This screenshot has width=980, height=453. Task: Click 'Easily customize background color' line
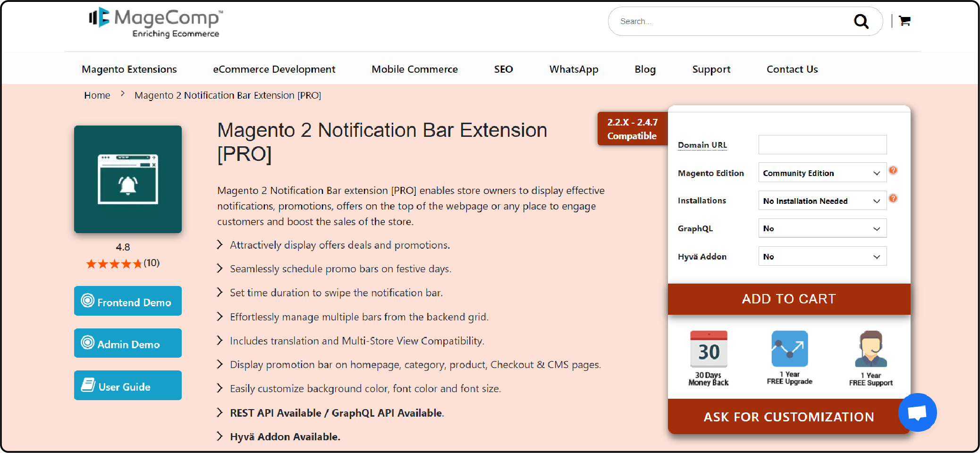365,388
